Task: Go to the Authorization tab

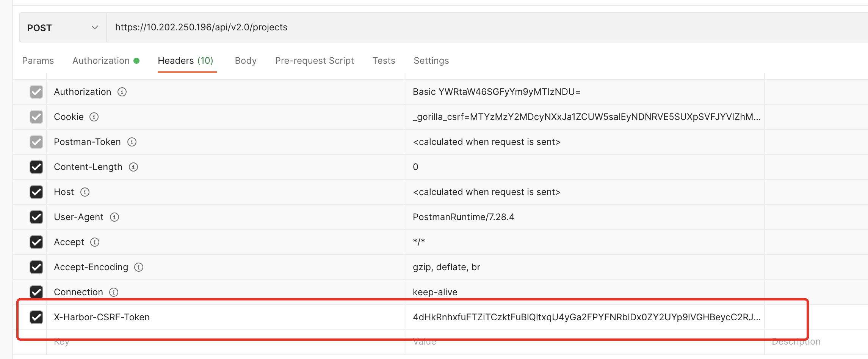Action: [100, 60]
